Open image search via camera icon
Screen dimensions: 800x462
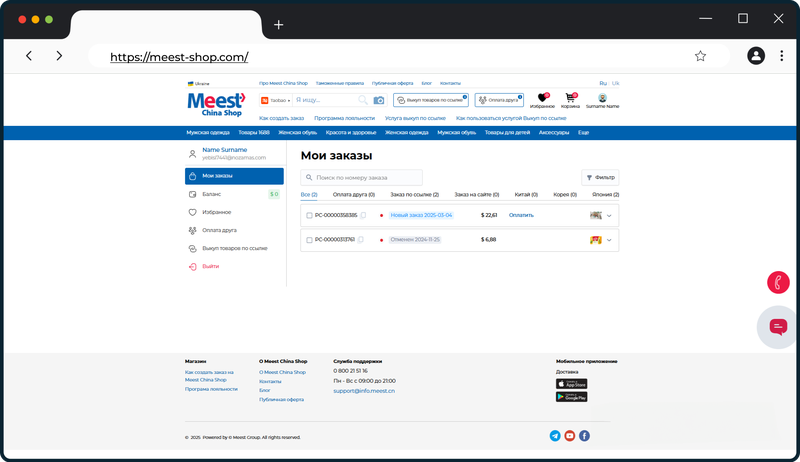coord(379,100)
